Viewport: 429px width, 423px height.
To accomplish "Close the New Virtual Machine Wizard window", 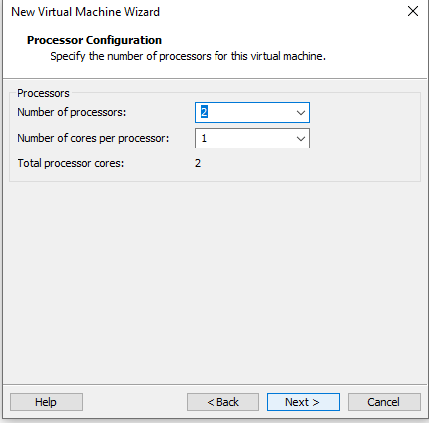I will click(413, 11).
